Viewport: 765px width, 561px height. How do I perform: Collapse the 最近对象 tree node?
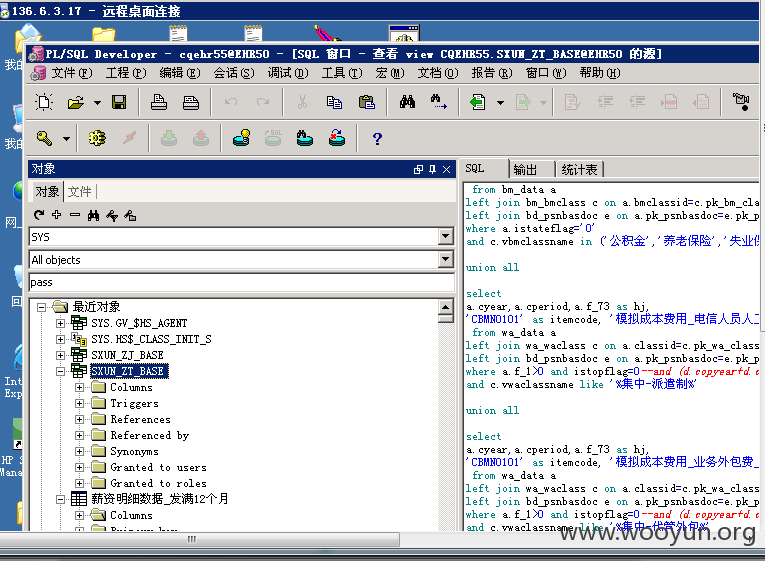42,307
